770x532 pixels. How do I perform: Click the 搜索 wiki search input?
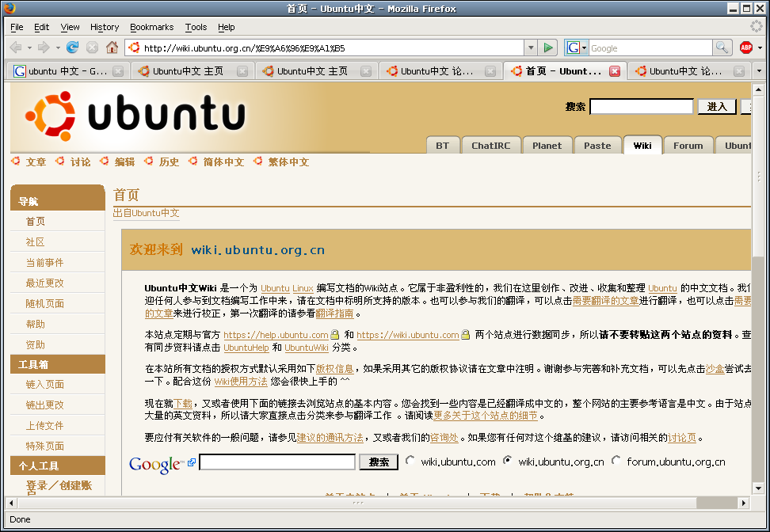[x=642, y=107]
